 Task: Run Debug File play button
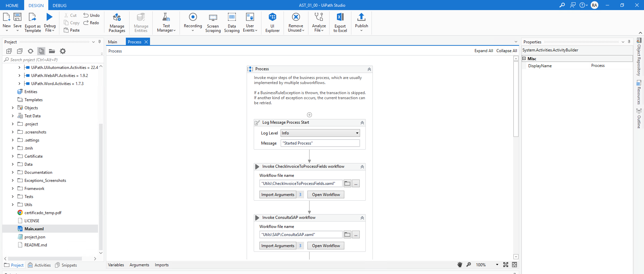pos(50,17)
